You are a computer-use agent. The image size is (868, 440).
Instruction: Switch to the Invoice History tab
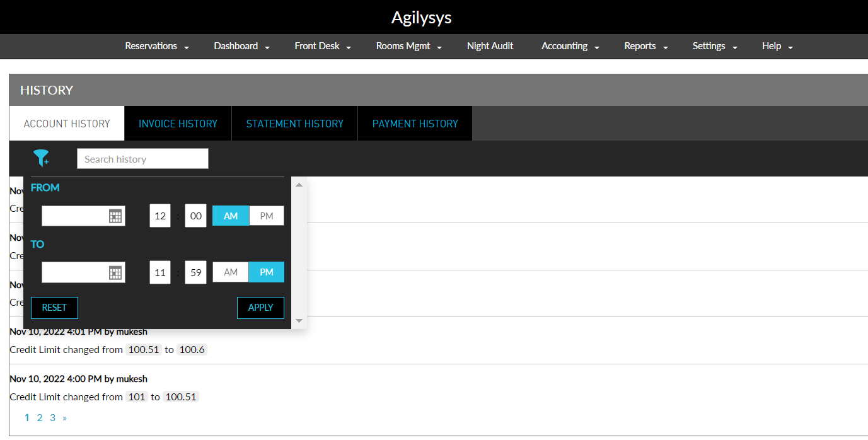tap(178, 124)
